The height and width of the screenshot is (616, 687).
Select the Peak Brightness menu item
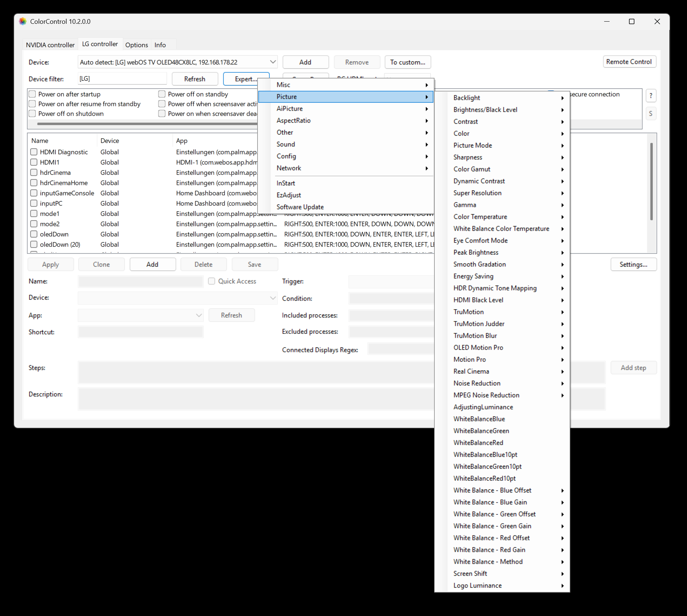(x=502, y=252)
